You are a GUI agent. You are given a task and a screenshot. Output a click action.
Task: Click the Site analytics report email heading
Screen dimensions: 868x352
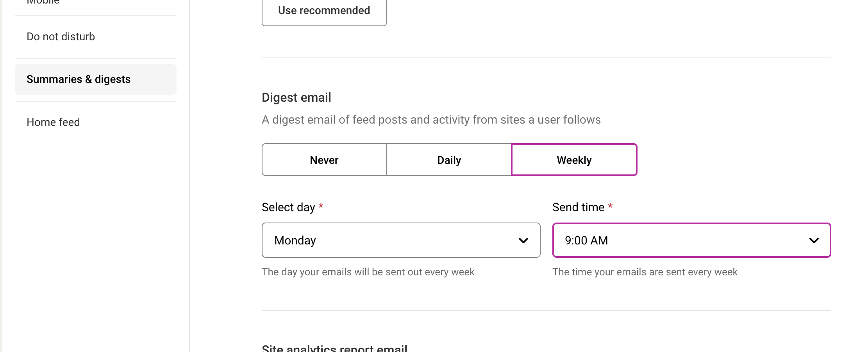coord(334,348)
